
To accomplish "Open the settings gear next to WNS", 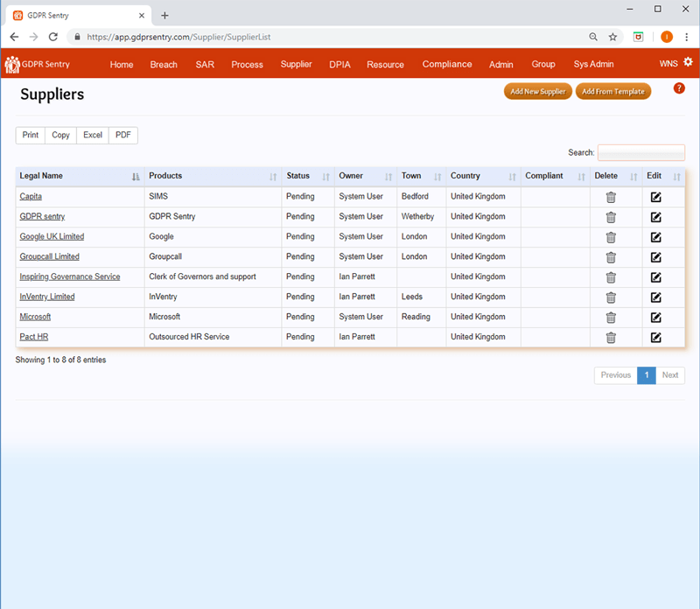I will 688,62.
